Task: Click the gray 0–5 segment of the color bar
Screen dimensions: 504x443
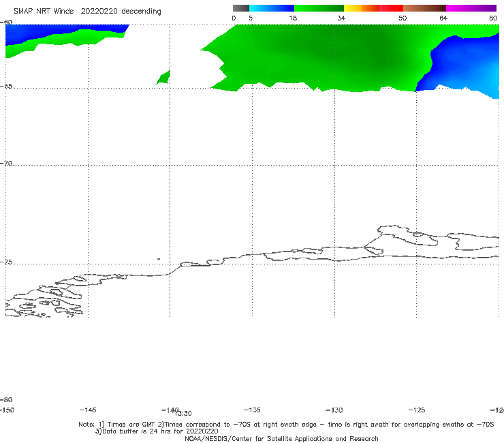Action: point(240,8)
